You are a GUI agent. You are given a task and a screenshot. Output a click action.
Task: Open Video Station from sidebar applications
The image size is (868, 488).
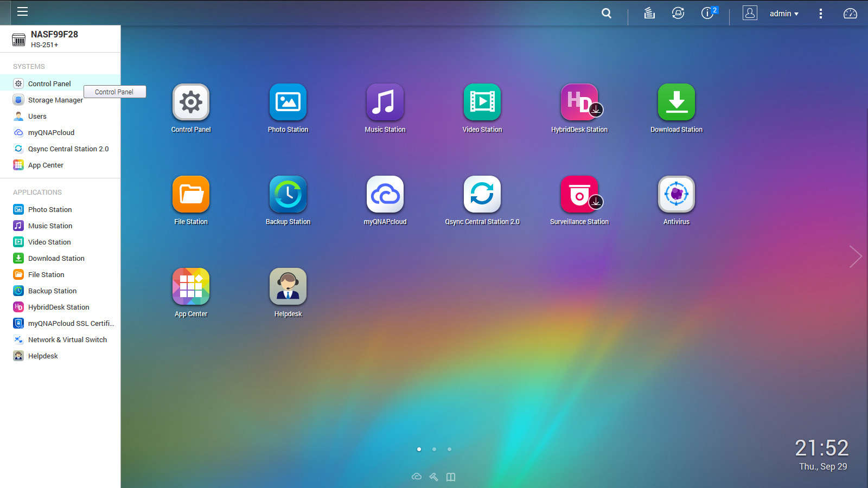pyautogui.click(x=60, y=242)
